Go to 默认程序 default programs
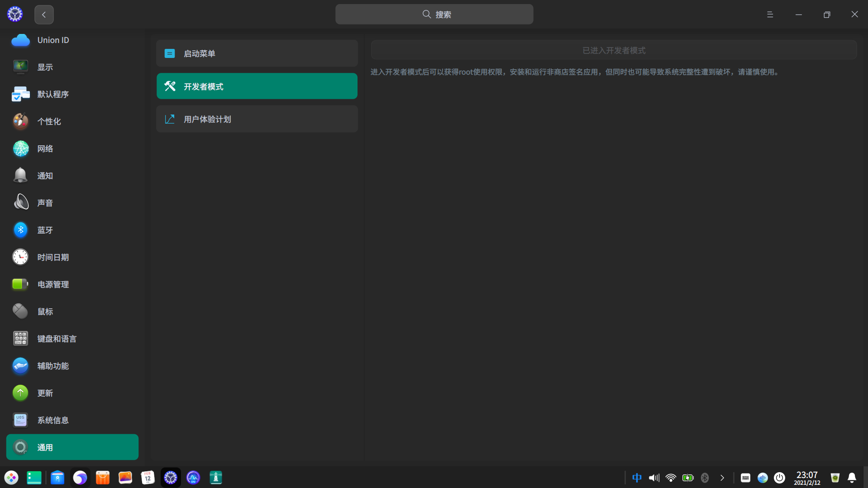The image size is (868, 488). tap(72, 94)
